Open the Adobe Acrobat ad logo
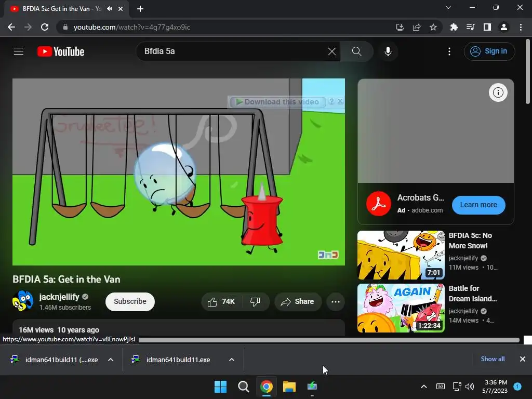This screenshot has height=399, width=532. pos(378,204)
